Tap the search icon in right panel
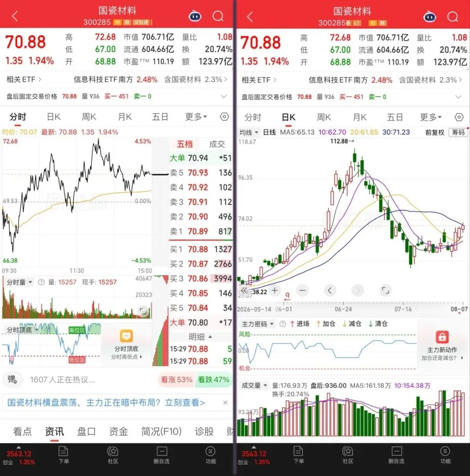 [x=453, y=17]
